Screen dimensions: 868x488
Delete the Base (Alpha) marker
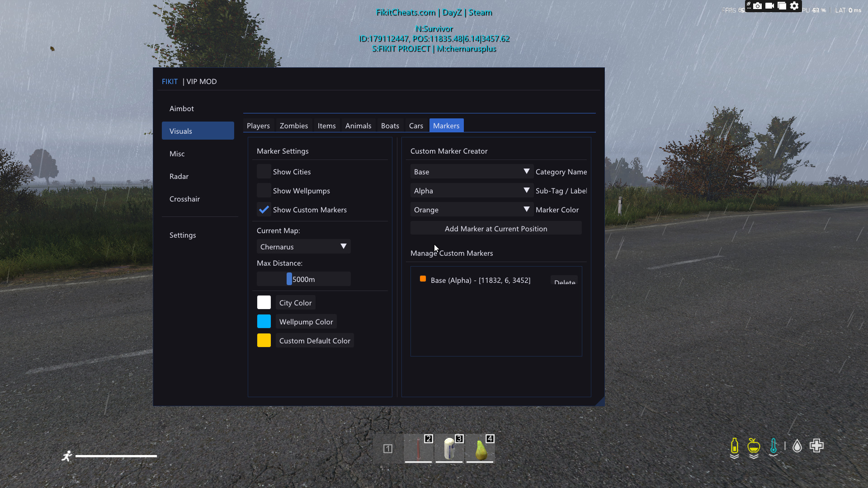[564, 280]
